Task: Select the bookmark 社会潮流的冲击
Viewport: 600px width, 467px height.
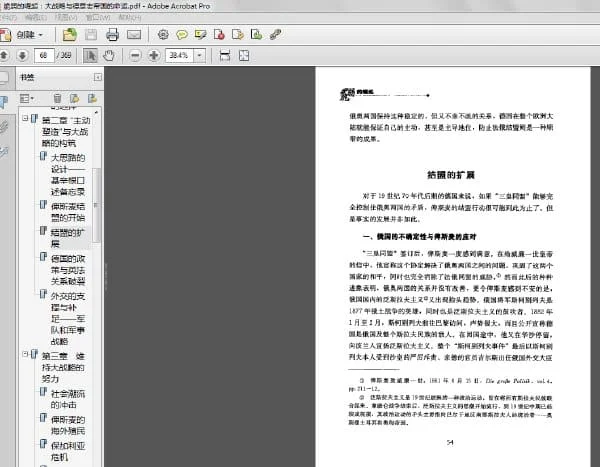Action: (68, 399)
